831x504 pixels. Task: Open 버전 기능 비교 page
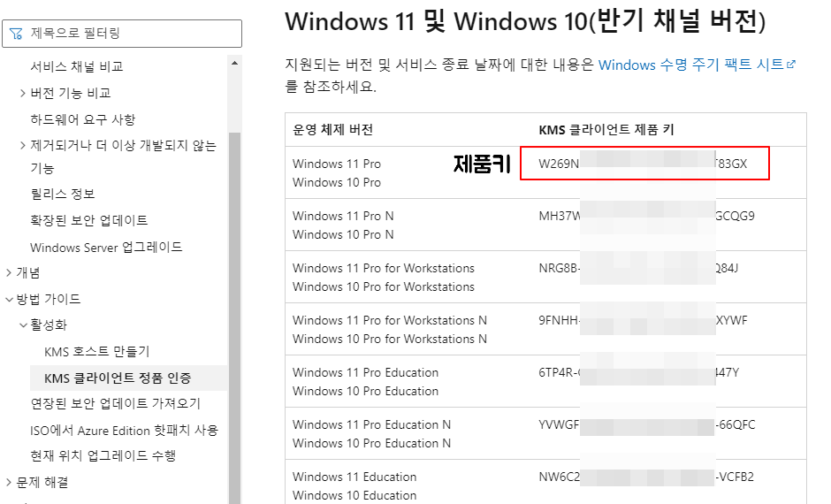[71, 93]
